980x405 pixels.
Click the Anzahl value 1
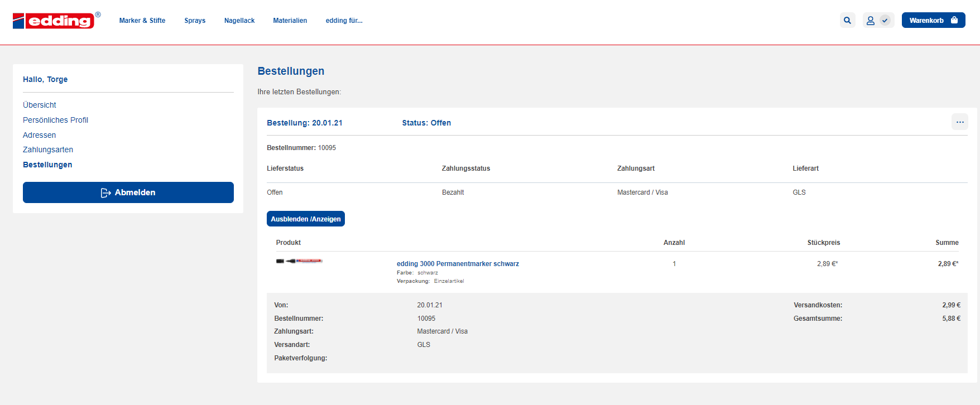[x=674, y=264]
